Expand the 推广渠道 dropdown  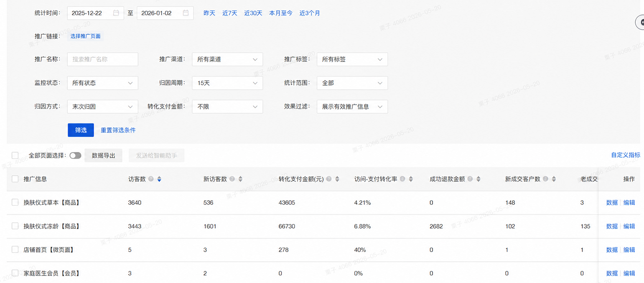click(x=227, y=59)
